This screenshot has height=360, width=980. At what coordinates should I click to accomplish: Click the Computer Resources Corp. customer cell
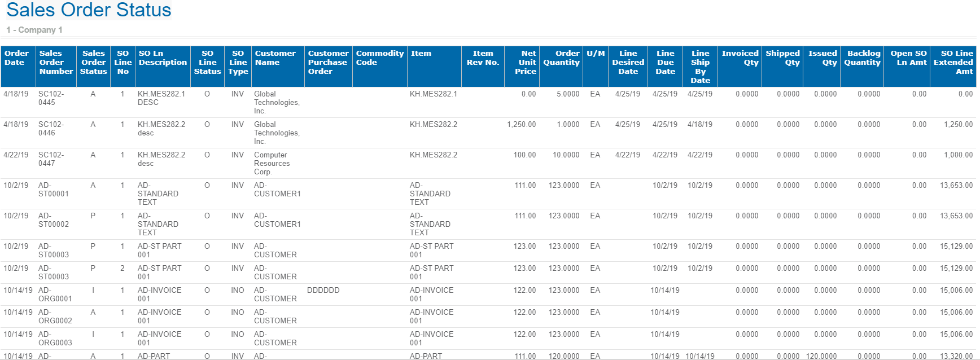pyautogui.click(x=272, y=163)
